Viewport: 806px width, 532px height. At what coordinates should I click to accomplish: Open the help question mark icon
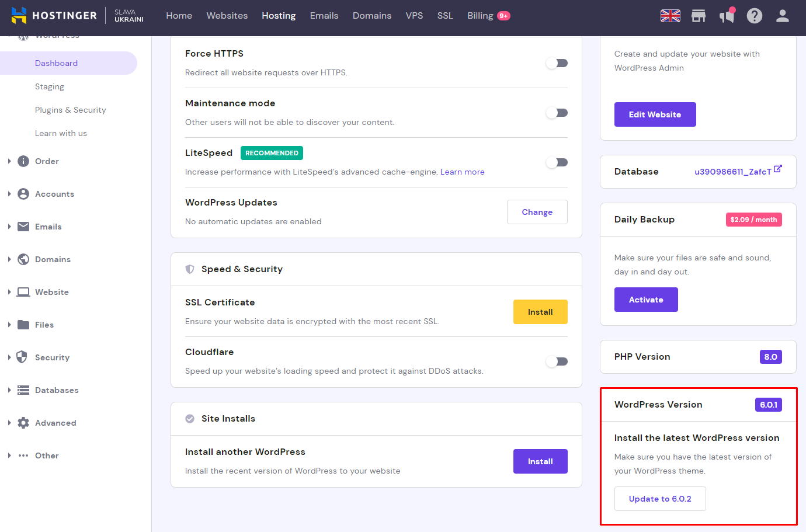(754, 16)
